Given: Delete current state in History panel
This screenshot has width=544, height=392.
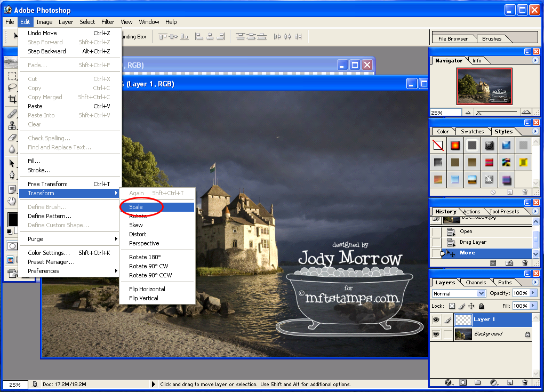Looking at the screenshot, I should pos(525,263).
